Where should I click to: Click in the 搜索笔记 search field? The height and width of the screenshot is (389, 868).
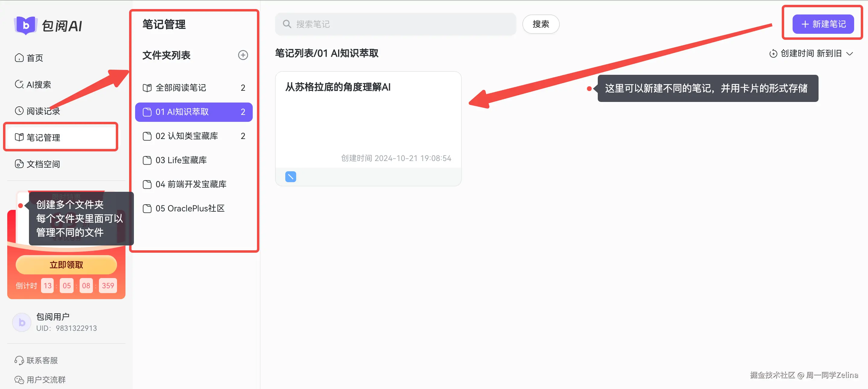[x=394, y=24]
